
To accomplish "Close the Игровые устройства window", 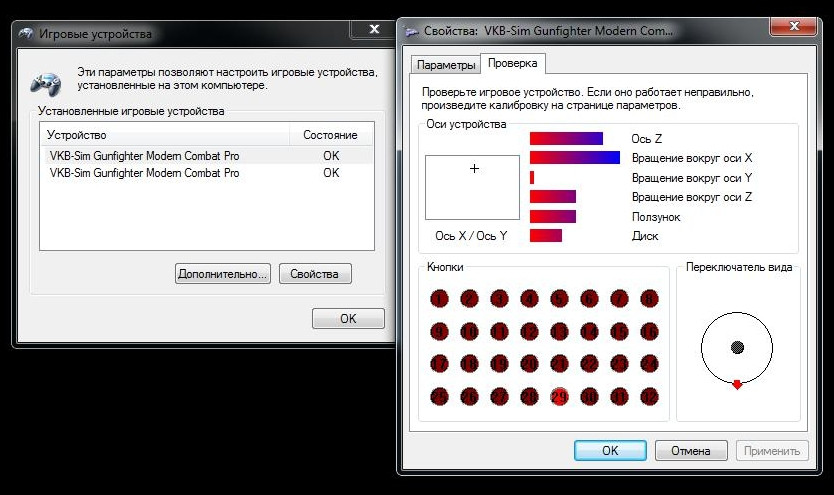I will pos(374,29).
